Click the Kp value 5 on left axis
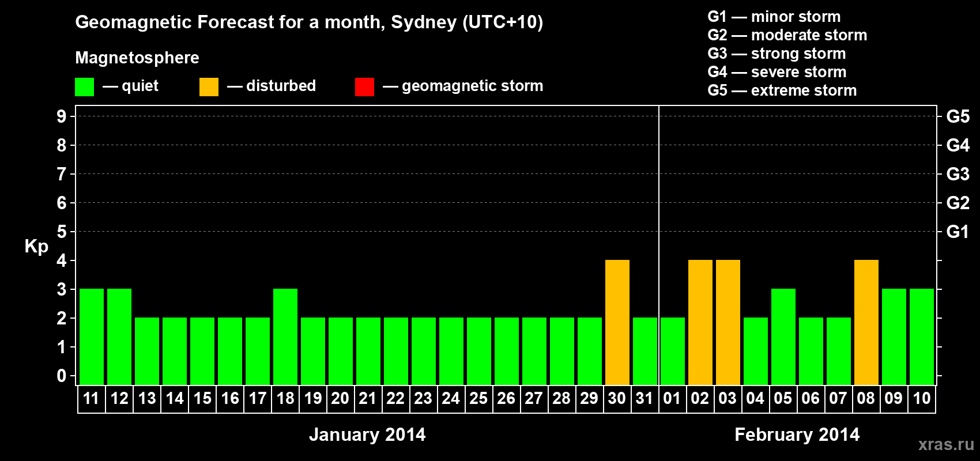The width and height of the screenshot is (980, 461). click(62, 232)
